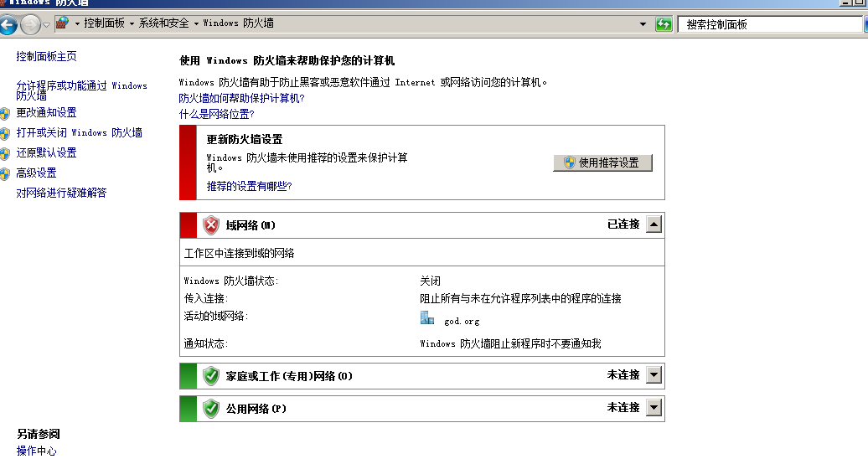Click shield icon beside 高级设置
The image size is (868, 459).
pos(5,174)
